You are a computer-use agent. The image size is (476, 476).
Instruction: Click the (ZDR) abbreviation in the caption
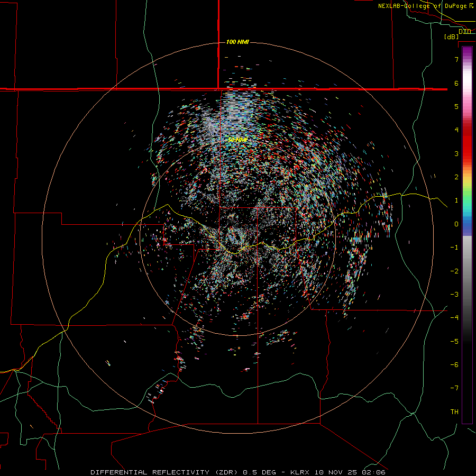[x=226, y=472]
